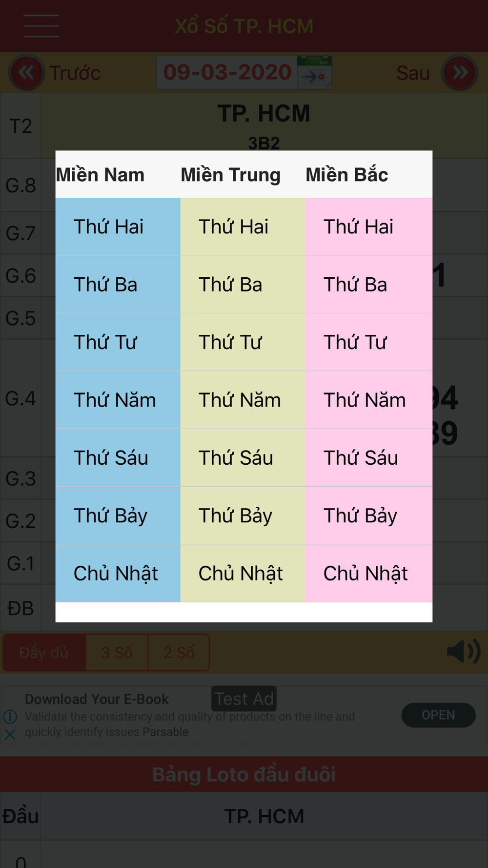Open the calendar date picker icon
Screen dimensions: 488x868
click(x=315, y=72)
